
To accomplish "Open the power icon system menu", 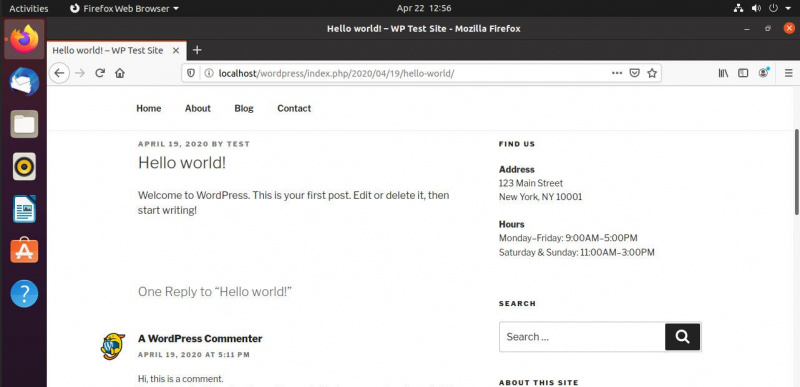I will [x=773, y=8].
